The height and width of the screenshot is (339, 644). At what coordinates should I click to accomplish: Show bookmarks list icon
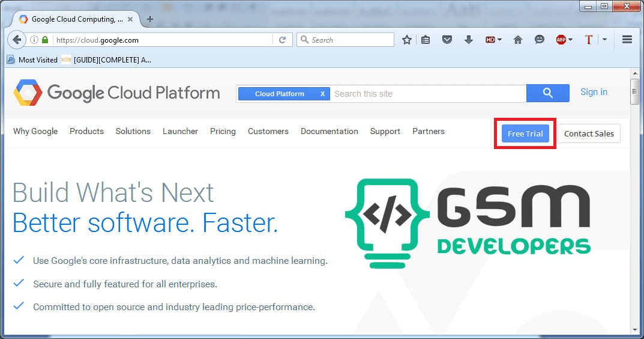426,40
